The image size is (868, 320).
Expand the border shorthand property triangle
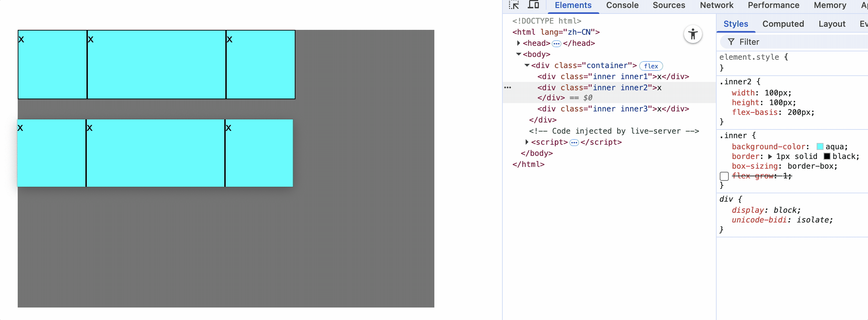pos(770,157)
